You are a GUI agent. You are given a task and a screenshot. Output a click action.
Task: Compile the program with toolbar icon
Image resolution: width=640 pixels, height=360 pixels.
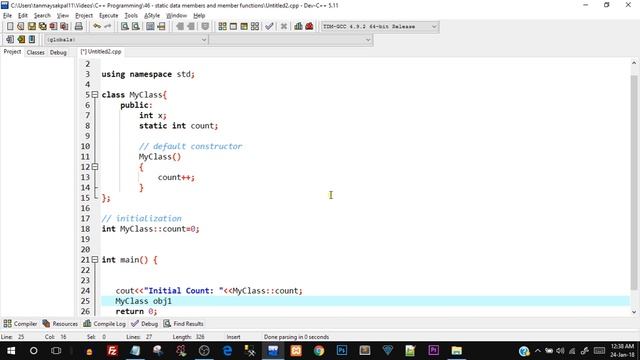pos(222,27)
